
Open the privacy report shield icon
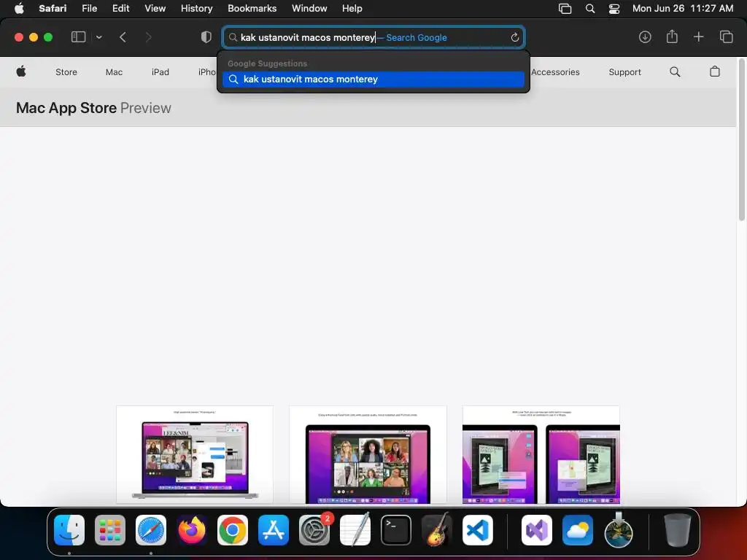[206, 37]
